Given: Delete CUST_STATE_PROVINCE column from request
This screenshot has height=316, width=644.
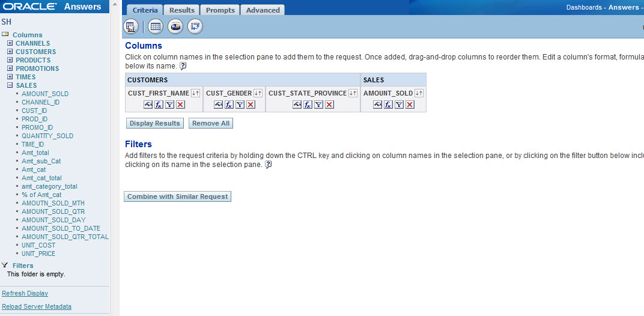Looking at the screenshot, I should (x=329, y=105).
